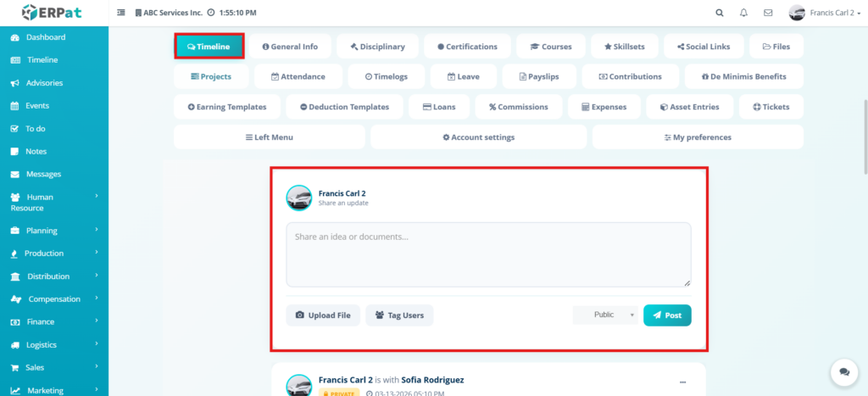Open the Certifications tab
The image size is (868, 396).
tap(467, 47)
